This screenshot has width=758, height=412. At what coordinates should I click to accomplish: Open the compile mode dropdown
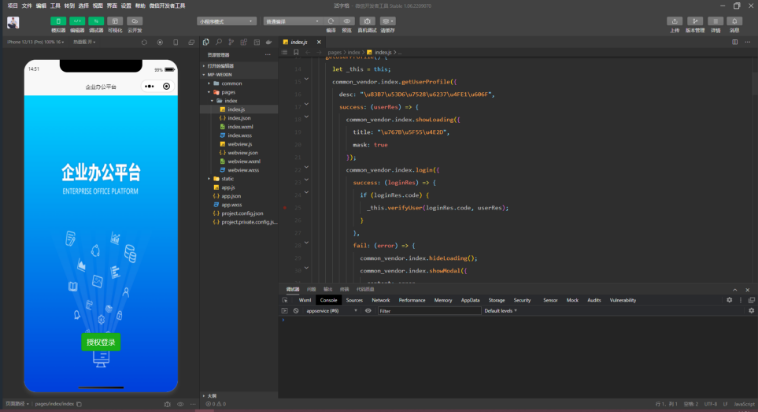pyautogui.click(x=289, y=21)
